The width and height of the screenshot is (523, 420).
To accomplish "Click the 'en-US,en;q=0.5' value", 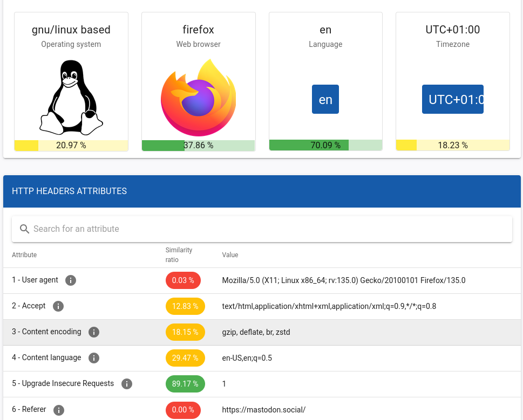I will [x=247, y=358].
